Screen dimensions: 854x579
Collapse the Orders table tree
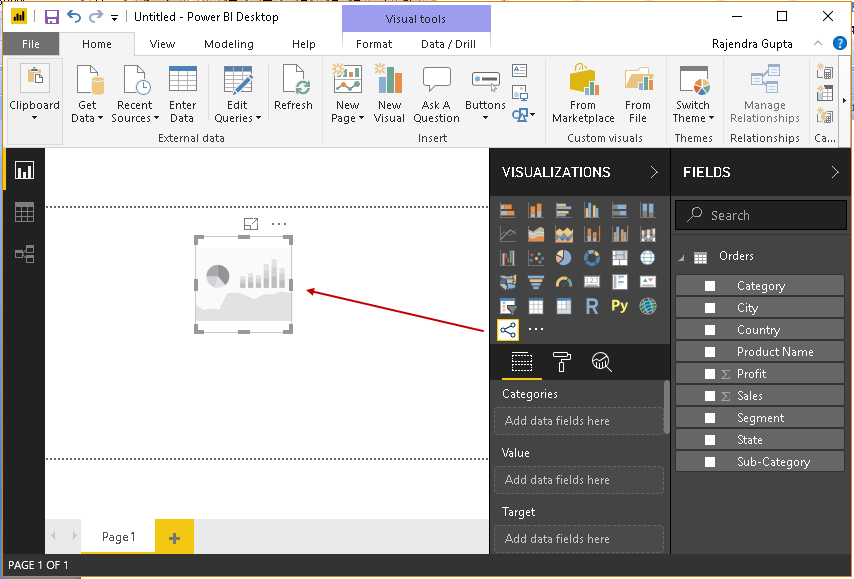(683, 257)
